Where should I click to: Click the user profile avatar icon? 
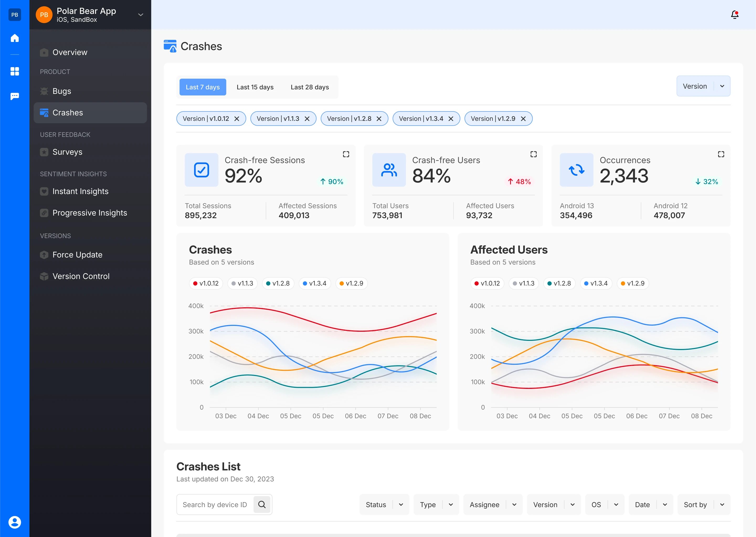pyautogui.click(x=14, y=522)
